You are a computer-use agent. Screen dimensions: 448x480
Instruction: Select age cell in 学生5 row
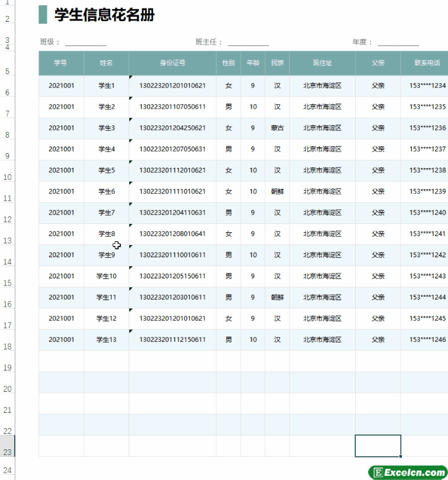[253, 170]
